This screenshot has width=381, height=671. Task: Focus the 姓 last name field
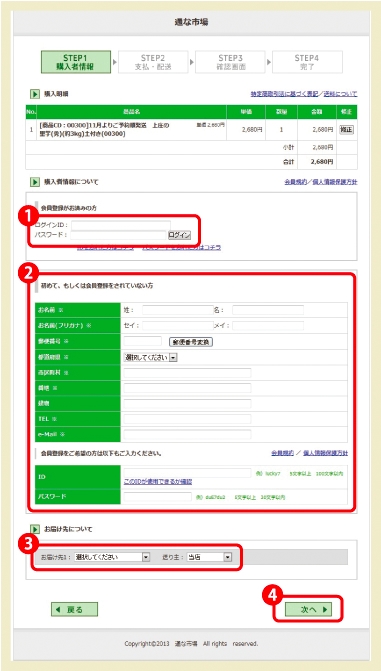click(x=178, y=310)
